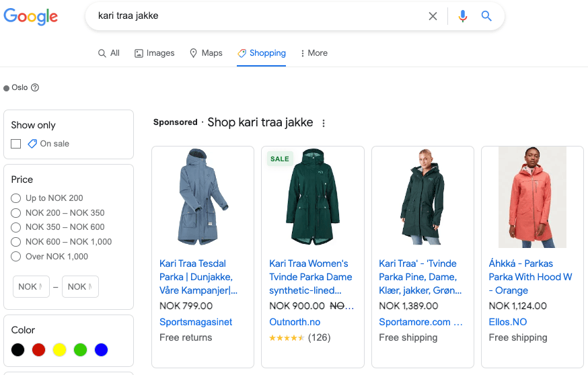Image resolution: width=588 pixels, height=375 pixels.
Task: Filter by green color swatch
Action: pyautogui.click(x=80, y=350)
